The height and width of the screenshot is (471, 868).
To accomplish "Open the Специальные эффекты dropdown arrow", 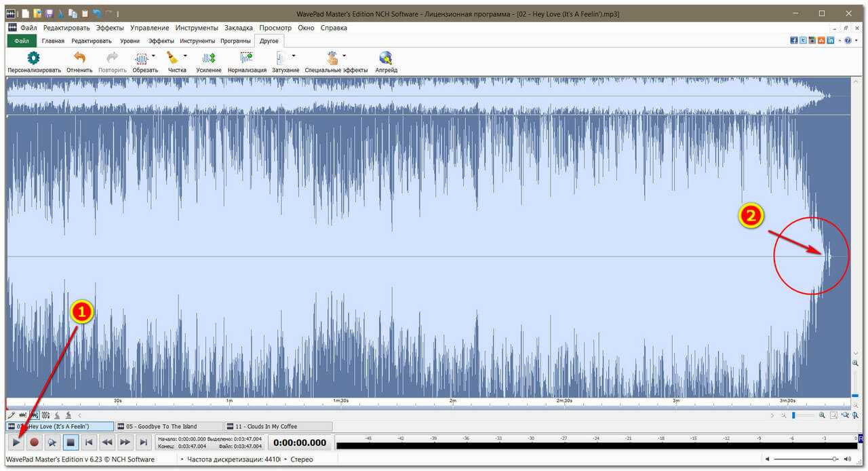I will (344, 56).
